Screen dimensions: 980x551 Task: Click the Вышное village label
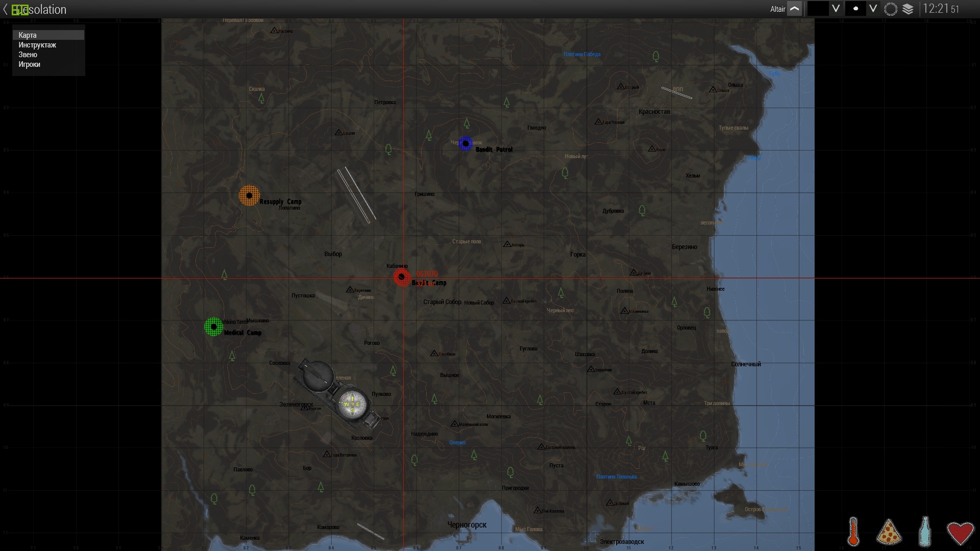(449, 375)
